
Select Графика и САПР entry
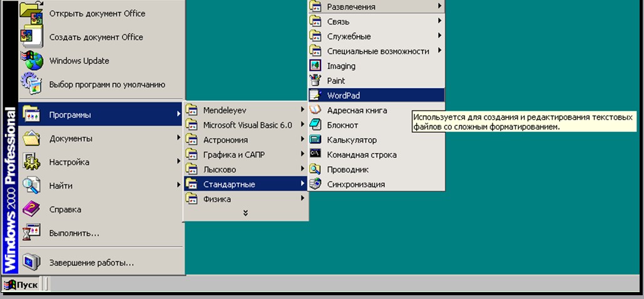[x=245, y=154]
